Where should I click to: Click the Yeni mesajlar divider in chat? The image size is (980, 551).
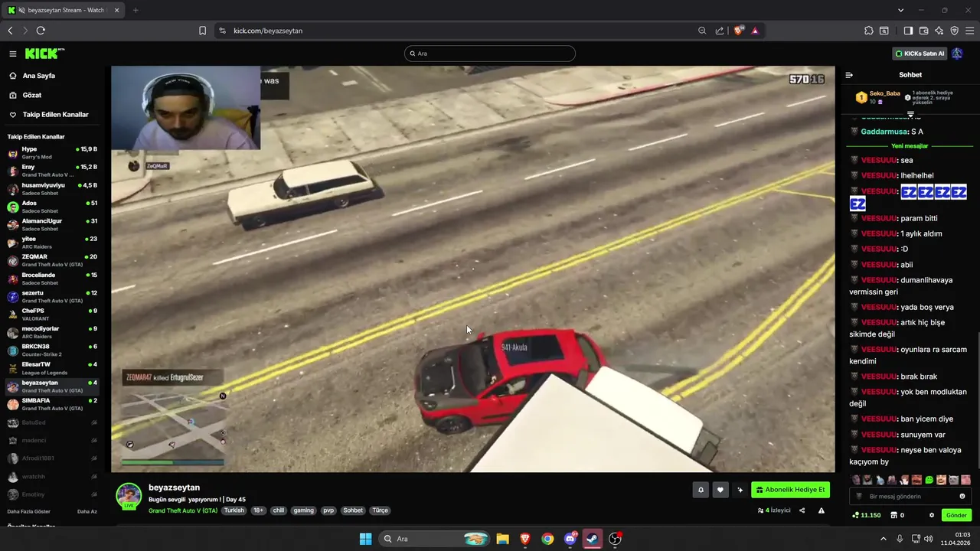point(910,145)
